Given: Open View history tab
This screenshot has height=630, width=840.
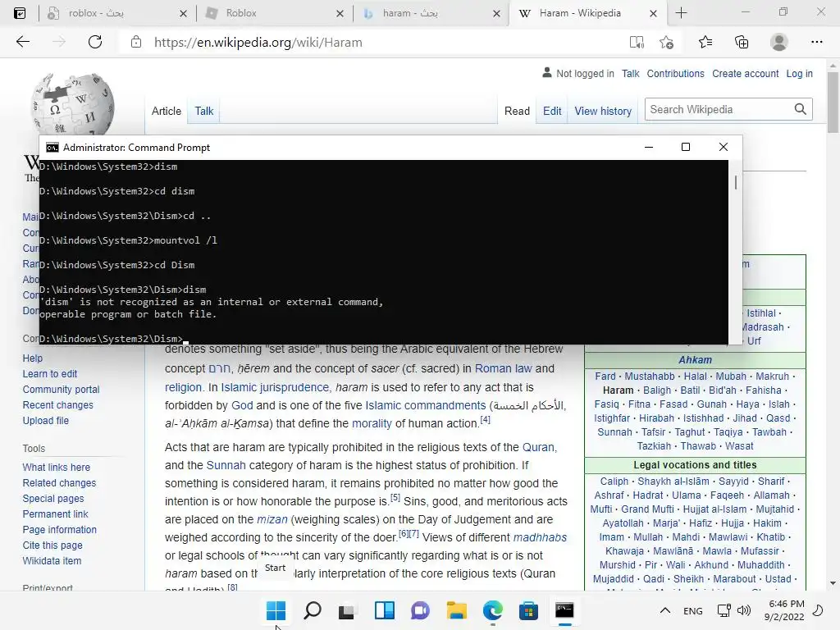Looking at the screenshot, I should pyautogui.click(x=603, y=111).
